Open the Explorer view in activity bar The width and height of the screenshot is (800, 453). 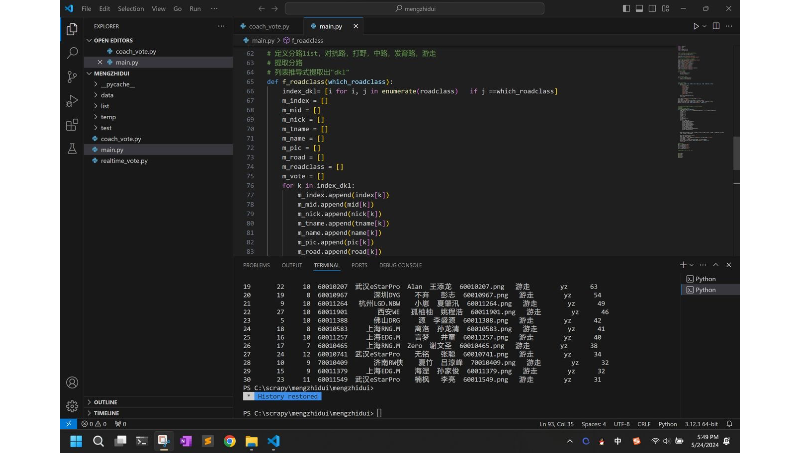[72, 29]
